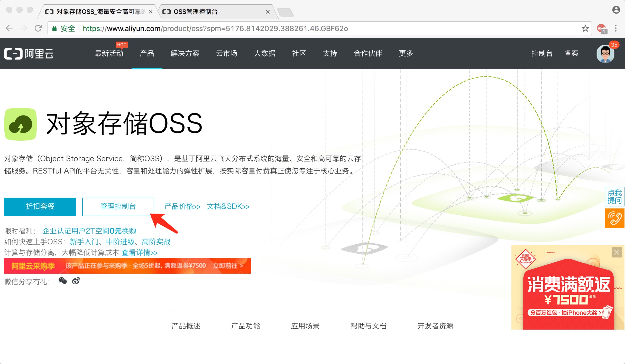The height and width of the screenshot is (364, 625).
Task: Close the 对象存储OSS browser tab
Action: [151, 12]
